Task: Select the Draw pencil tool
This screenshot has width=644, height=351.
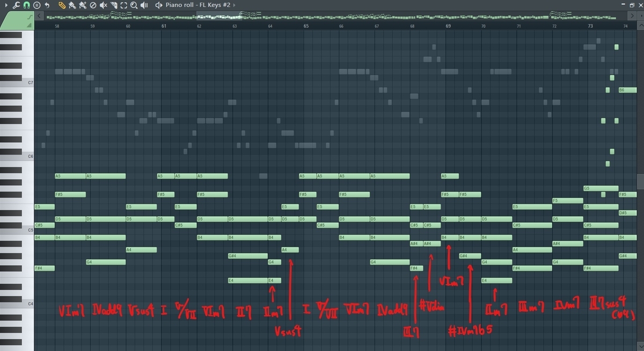Action: pyautogui.click(x=62, y=5)
